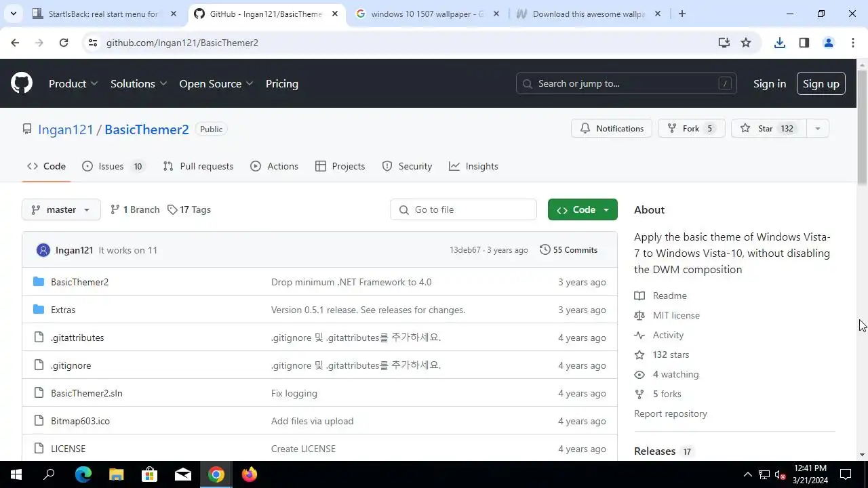Image resolution: width=868 pixels, height=488 pixels.
Task: Open Microsoft Store from the taskbar
Action: [149, 474]
